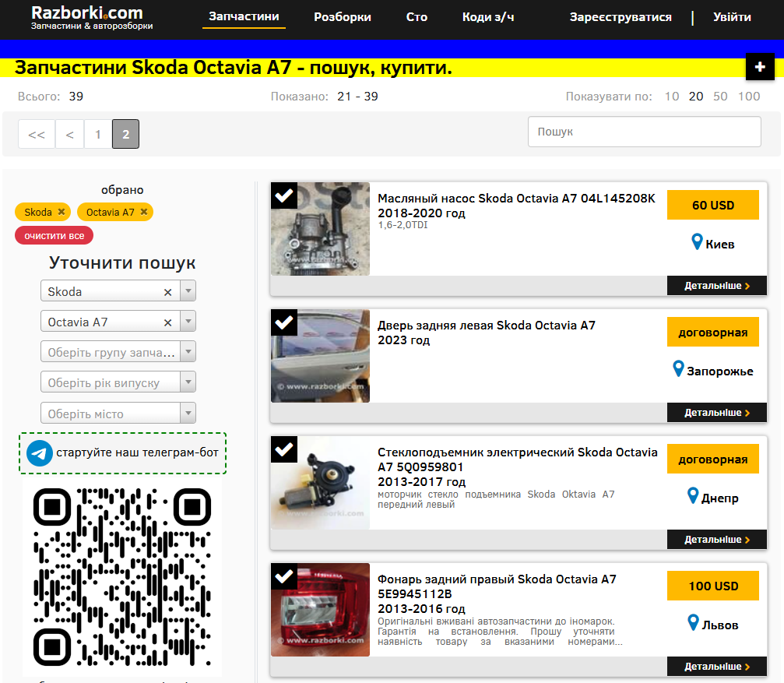Click the Telegram bot QR code
This screenshot has width=784, height=683.
click(122, 577)
